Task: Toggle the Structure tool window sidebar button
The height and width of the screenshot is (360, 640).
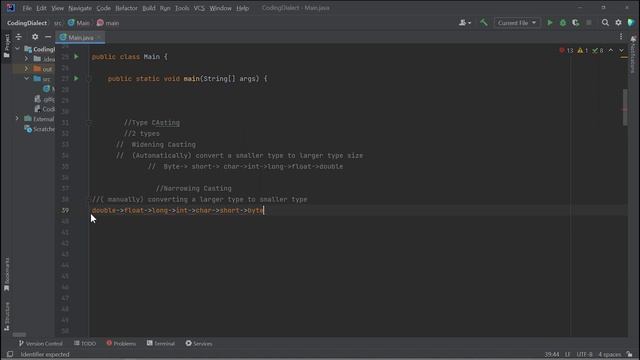Action: 7,316
